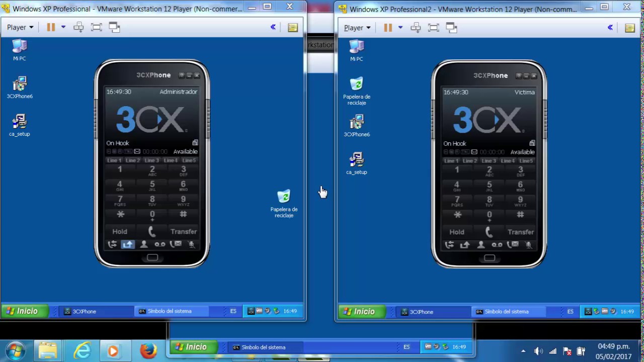Screen dimensions: 644x362
Task: Click full screen icon in left VMware toolbar
Action: pyautogui.click(x=97, y=28)
